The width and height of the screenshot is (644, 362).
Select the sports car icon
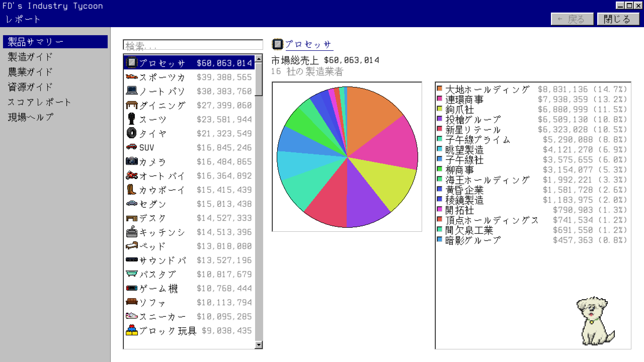[x=131, y=77]
